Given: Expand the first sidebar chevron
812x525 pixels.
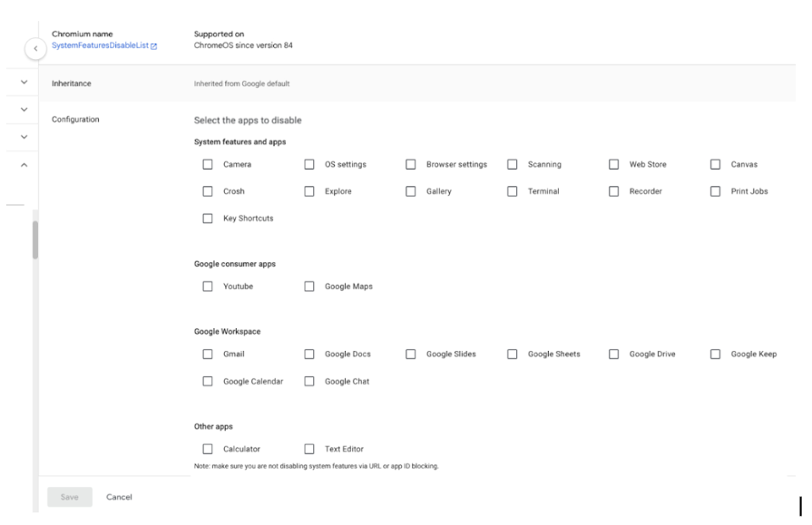Looking at the screenshot, I should (x=24, y=82).
